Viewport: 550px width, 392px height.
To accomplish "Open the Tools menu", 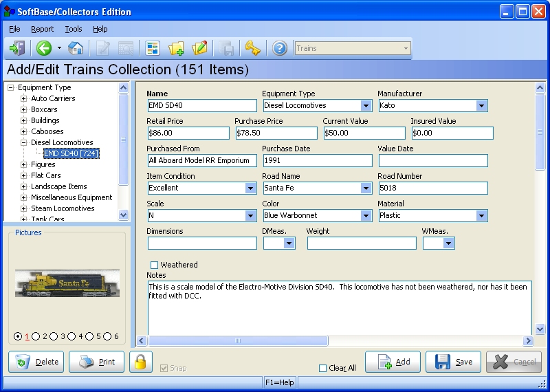I will tap(74, 29).
